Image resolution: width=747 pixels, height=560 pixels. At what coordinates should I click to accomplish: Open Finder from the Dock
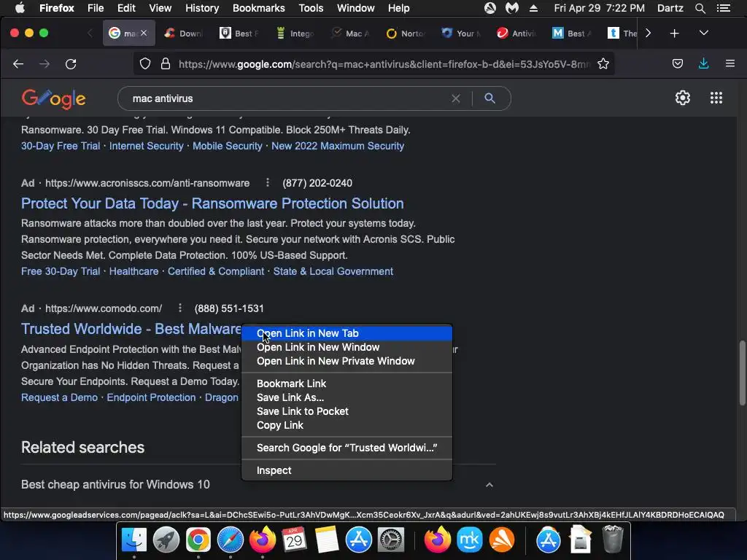(x=134, y=540)
